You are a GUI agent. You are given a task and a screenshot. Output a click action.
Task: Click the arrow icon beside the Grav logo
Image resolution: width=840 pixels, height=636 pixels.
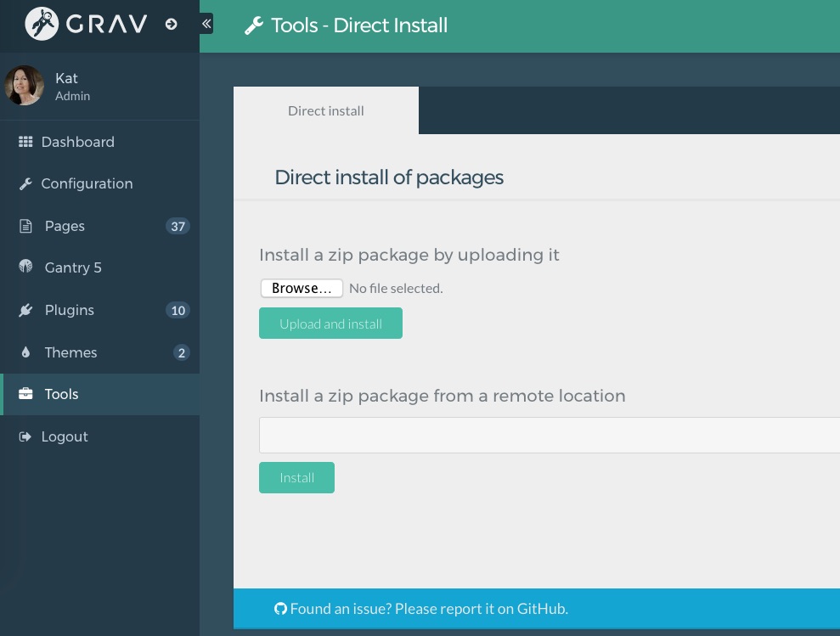[x=171, y=24]
